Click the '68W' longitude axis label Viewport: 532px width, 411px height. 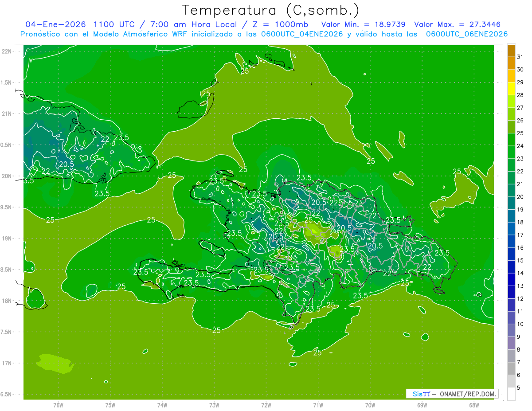click(x=474, y=405)
